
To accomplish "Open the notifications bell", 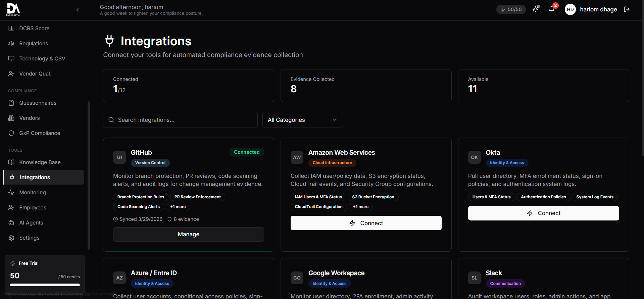I will (x=551, y=9).
